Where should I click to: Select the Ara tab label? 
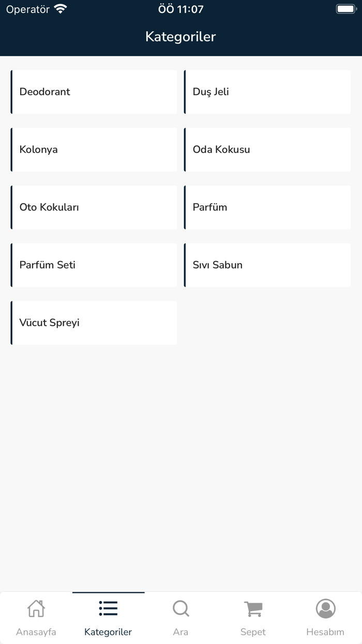click(x=180, y=632)
